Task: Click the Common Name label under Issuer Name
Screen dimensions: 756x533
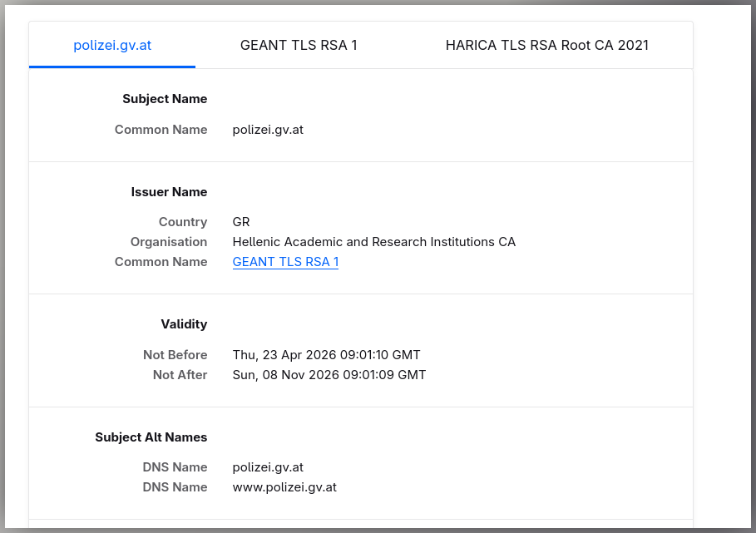Action: tap(161, 262)
